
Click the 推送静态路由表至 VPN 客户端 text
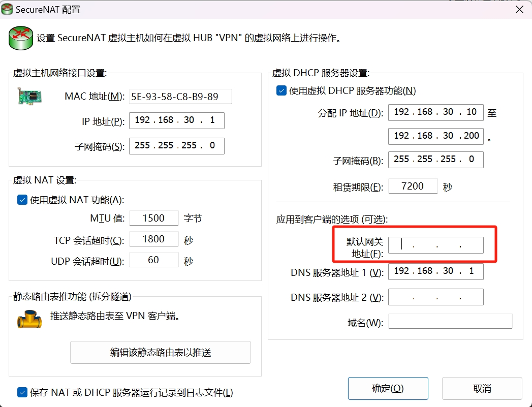[115, 316]
